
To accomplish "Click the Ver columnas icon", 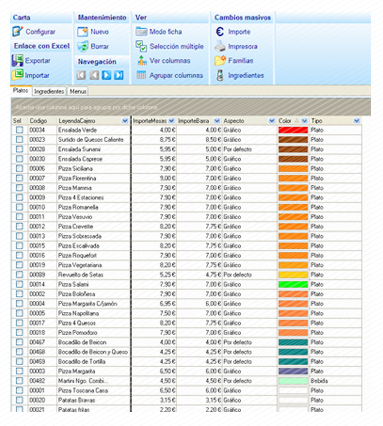I will point(142,61).
